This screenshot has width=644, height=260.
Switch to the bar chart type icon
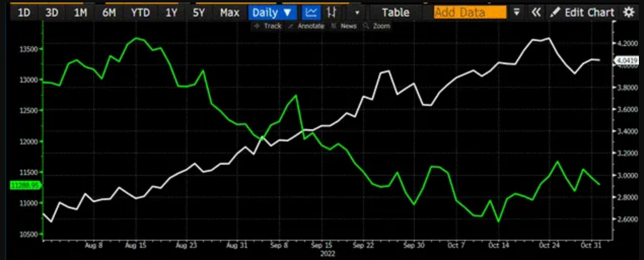[x=332, y=12]
